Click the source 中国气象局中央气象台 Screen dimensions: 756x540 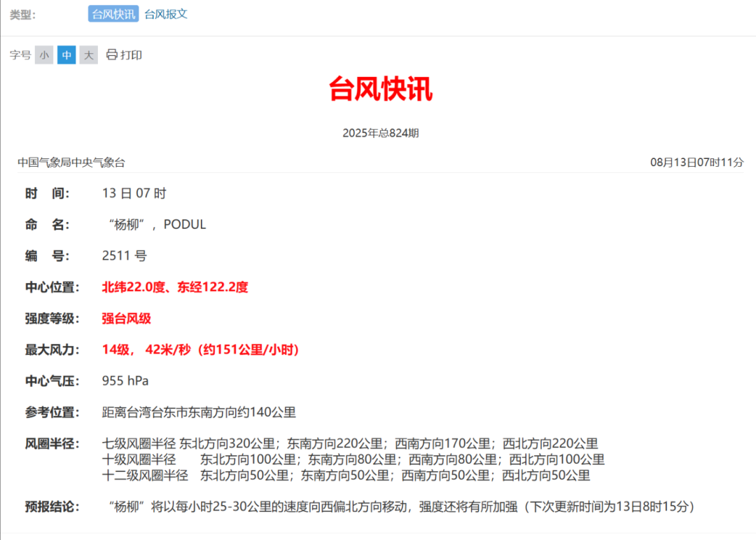71,162
